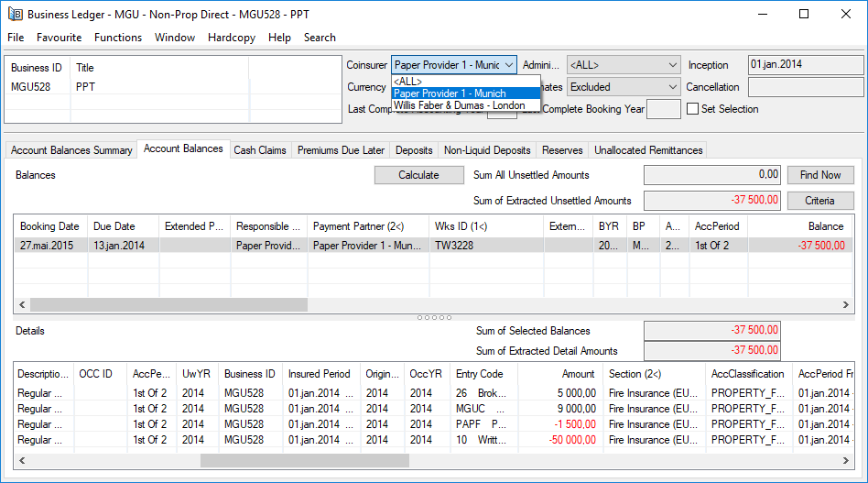The width and height of the screenshot is (868, 483).
Task: Tick the Set Selection checkbox
Action: pyautogui.click(x=693, y=109)
